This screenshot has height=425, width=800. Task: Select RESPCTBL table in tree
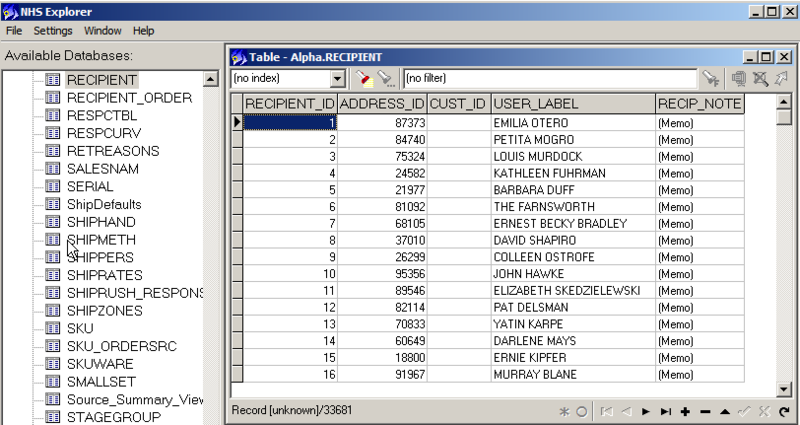[x=102, y=115]
